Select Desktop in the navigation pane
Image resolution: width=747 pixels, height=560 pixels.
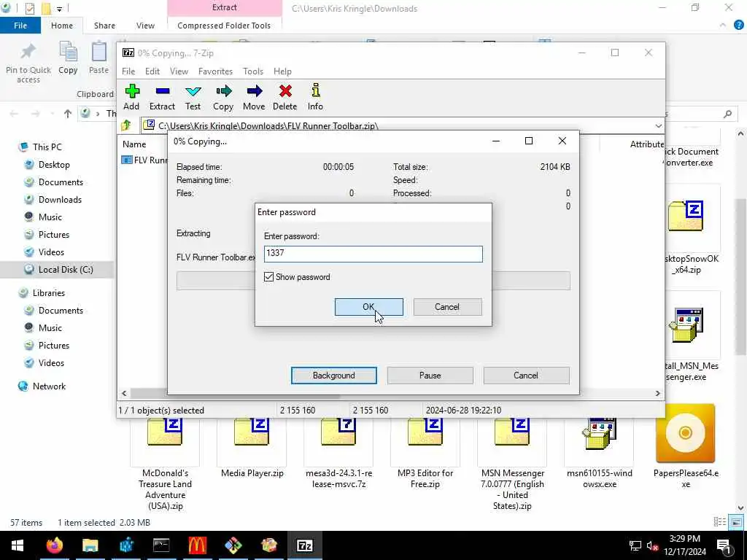[54, 165]
